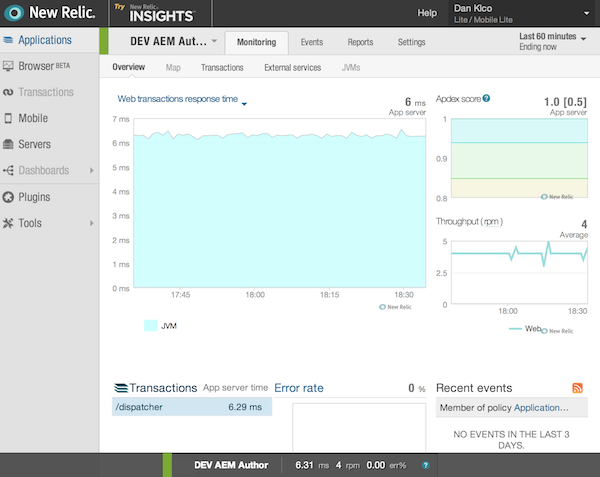Open Servers in sidebar
Image resolution: width=600 pixels, height=477 pixels.
tap(34, 144)
